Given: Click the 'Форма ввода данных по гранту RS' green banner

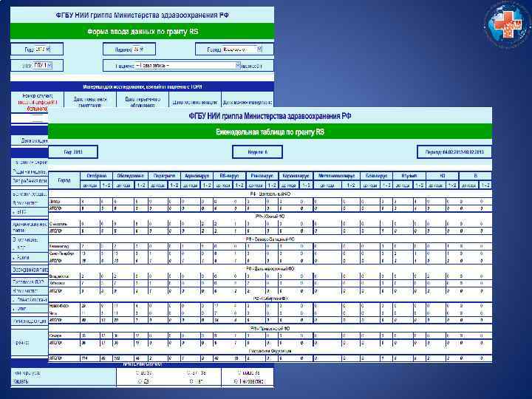Looking at the screenshot, I should pyautogui.click(x=143, y=32).
